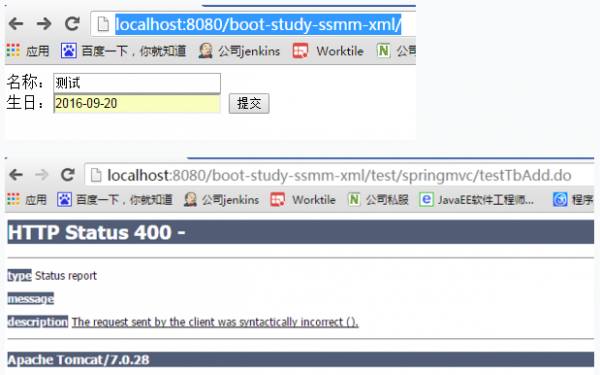Click the page icon in the lower address bar
600x375 pixels.
96,175
